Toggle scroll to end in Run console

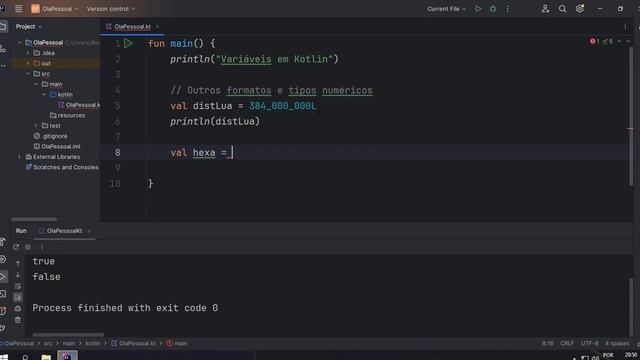tap(18, 297)
